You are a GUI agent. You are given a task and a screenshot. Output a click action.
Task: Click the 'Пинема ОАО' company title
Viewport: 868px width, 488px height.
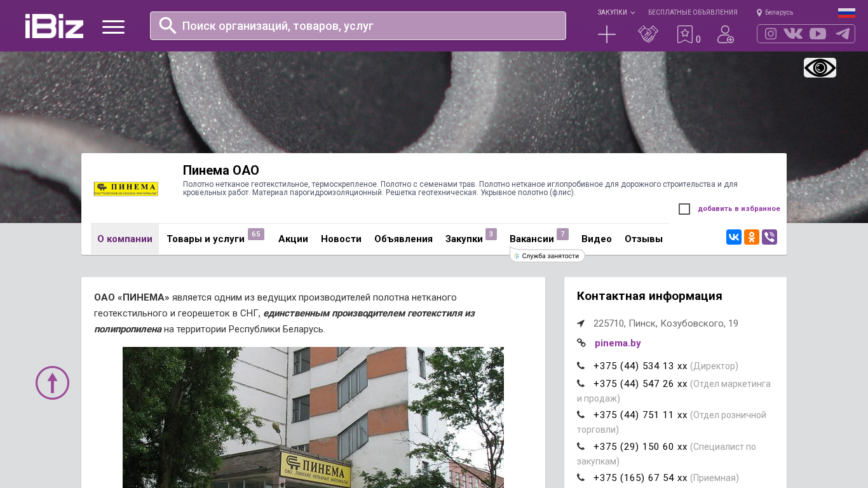click(x=221, y=170)
